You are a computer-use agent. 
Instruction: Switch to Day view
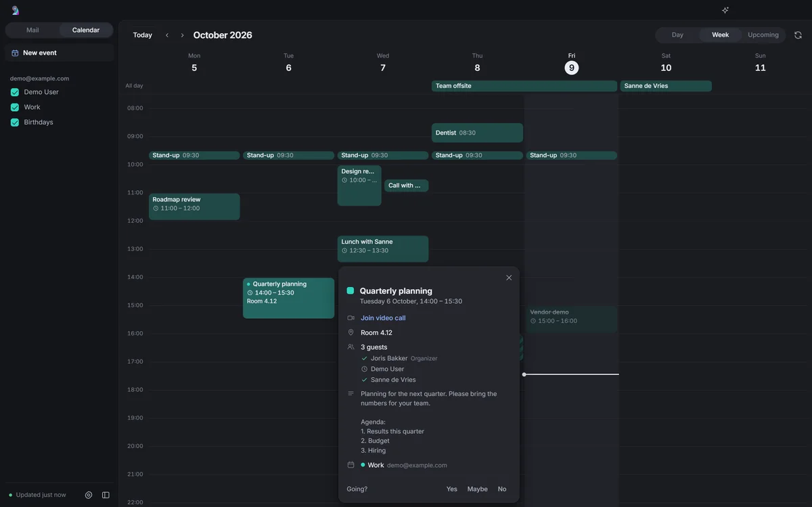(x=677, y=35)
